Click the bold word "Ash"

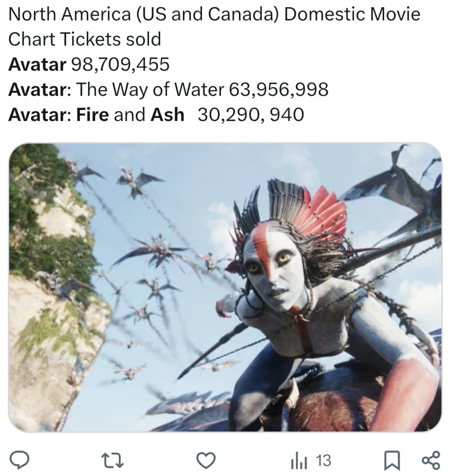point(167,115)
